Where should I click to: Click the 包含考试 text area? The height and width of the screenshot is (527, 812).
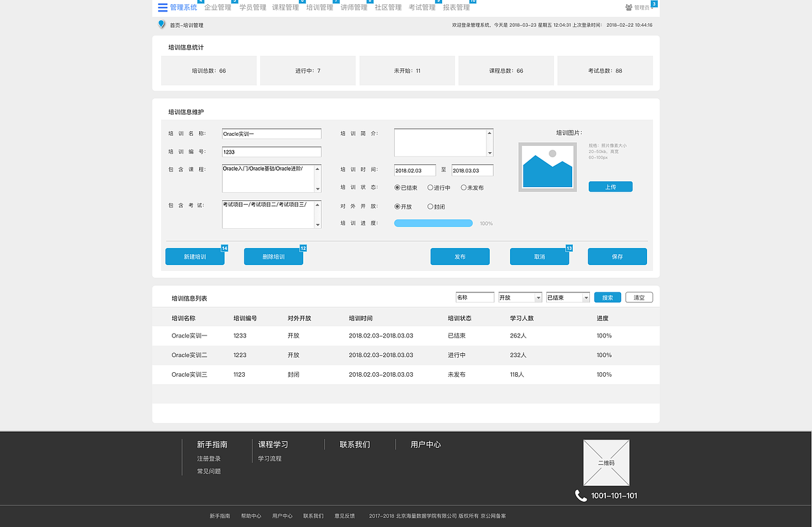[x=272, y=214]
